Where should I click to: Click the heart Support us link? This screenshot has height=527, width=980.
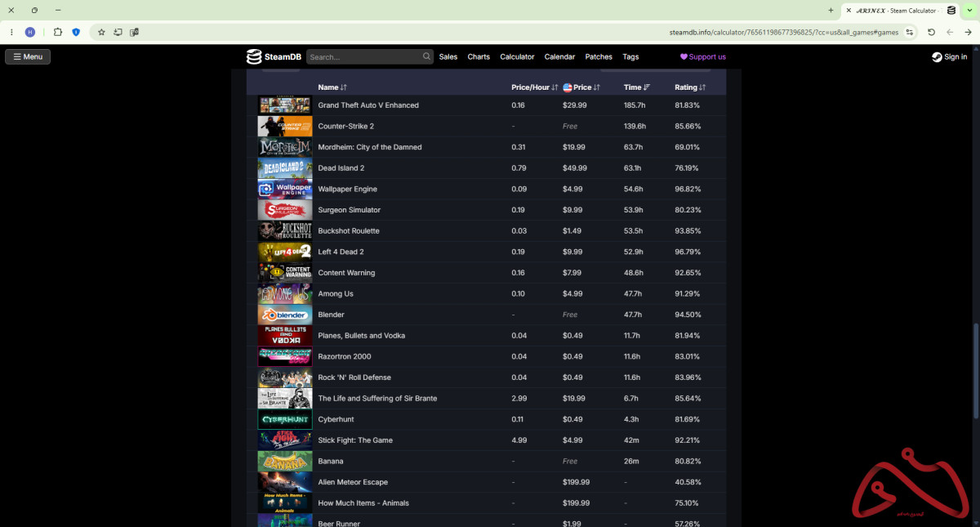pos(703,57)
